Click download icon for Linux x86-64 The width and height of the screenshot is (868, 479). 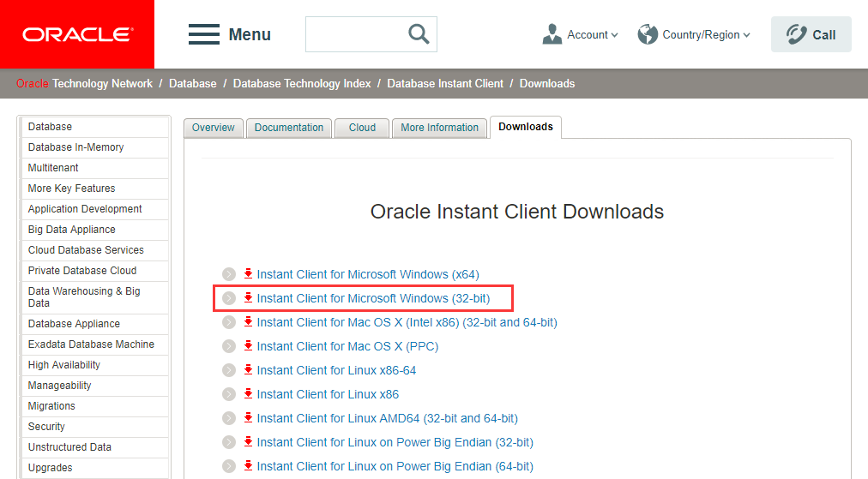pos(248,369)
